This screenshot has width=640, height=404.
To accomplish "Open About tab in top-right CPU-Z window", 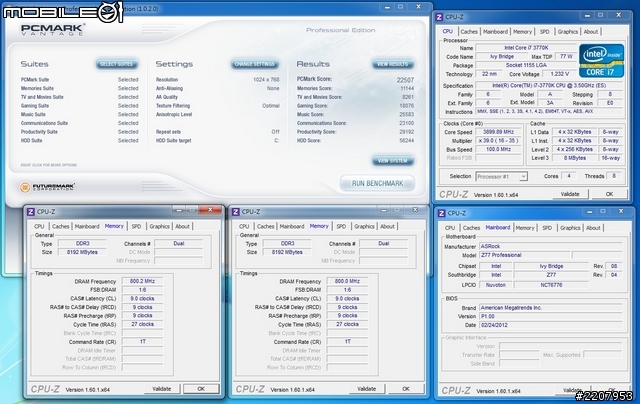I will click(x=591, y=31).
